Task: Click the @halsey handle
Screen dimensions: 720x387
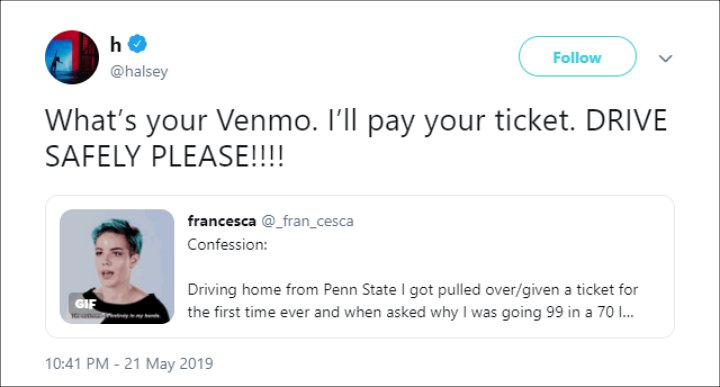Action: tap(139, 72)
